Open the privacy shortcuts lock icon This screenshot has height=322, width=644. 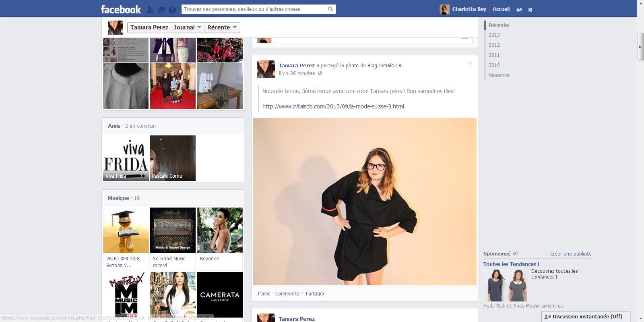coord(519,10)
